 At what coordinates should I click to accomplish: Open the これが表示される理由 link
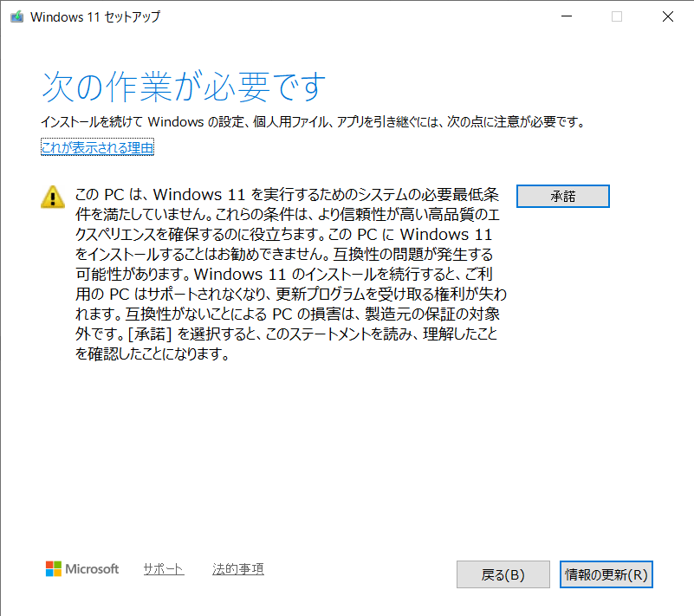(97, 148)
